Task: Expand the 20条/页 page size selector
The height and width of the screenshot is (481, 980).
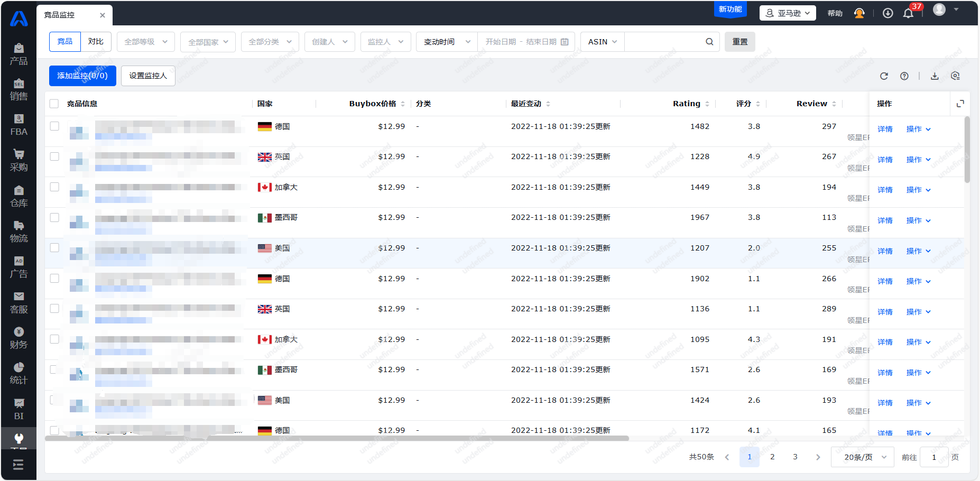Action: coord(862,457)
